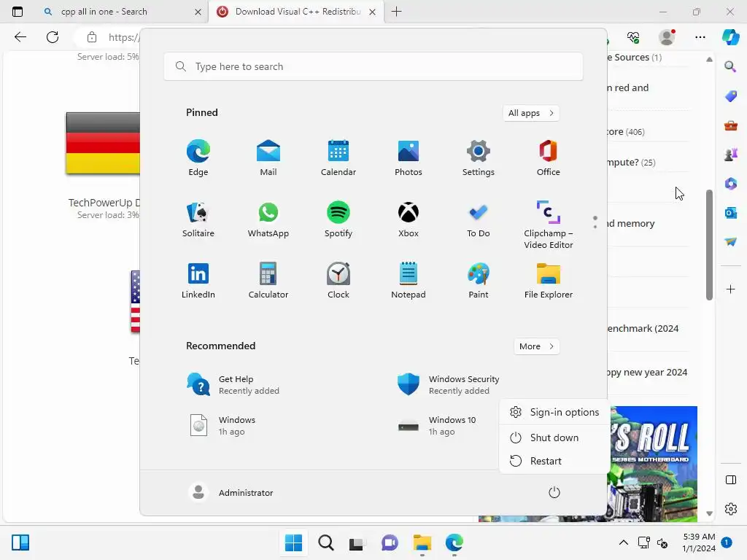Image resolution: width=747 pixels, height=560 pixels.
Task: Open Edge sidebar Tools briefcase icon
Action: tap(730, 125)
